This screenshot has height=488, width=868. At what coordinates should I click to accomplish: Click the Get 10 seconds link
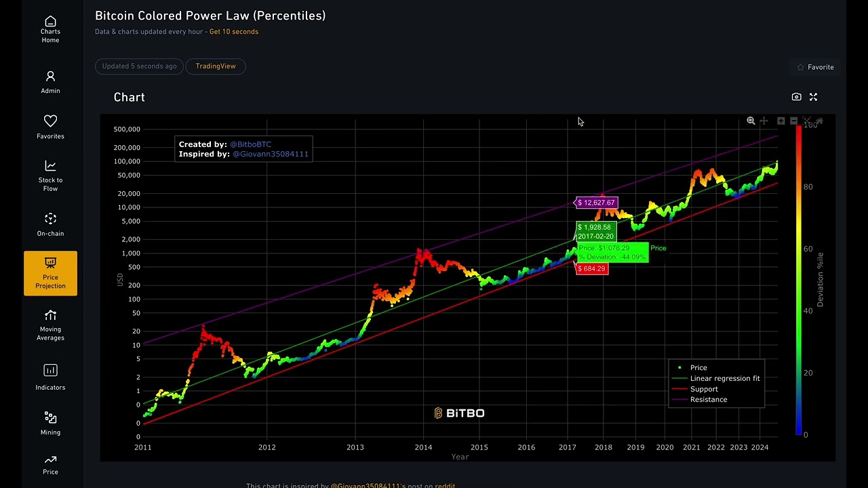point(234,31)
